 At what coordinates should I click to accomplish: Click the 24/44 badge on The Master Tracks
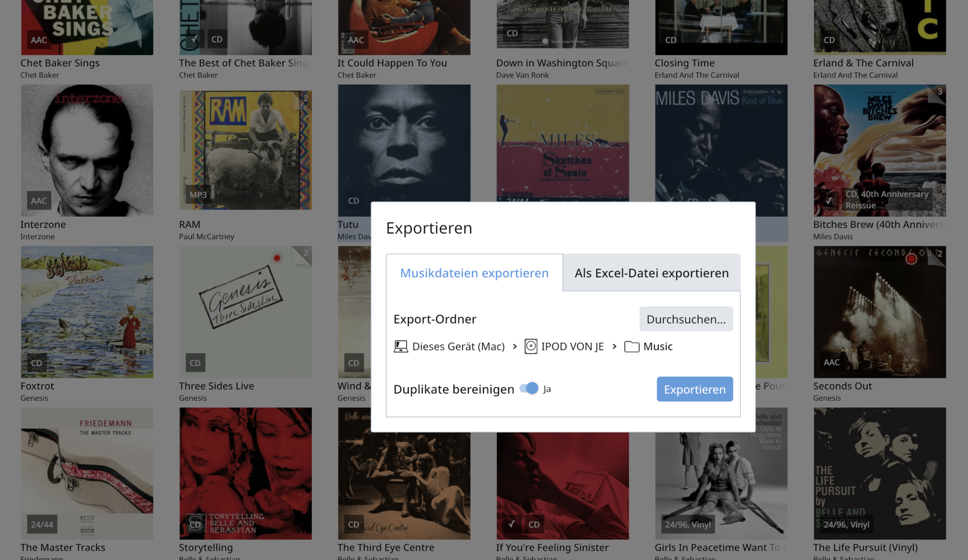tap(42, 524)
